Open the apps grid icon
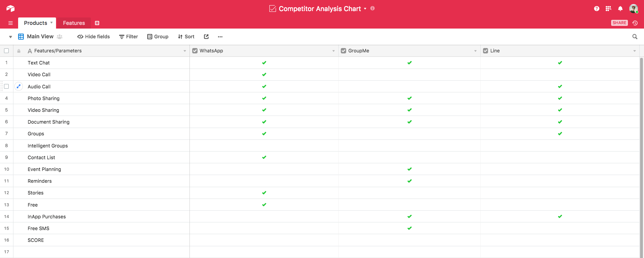 [x=608, y=9]
